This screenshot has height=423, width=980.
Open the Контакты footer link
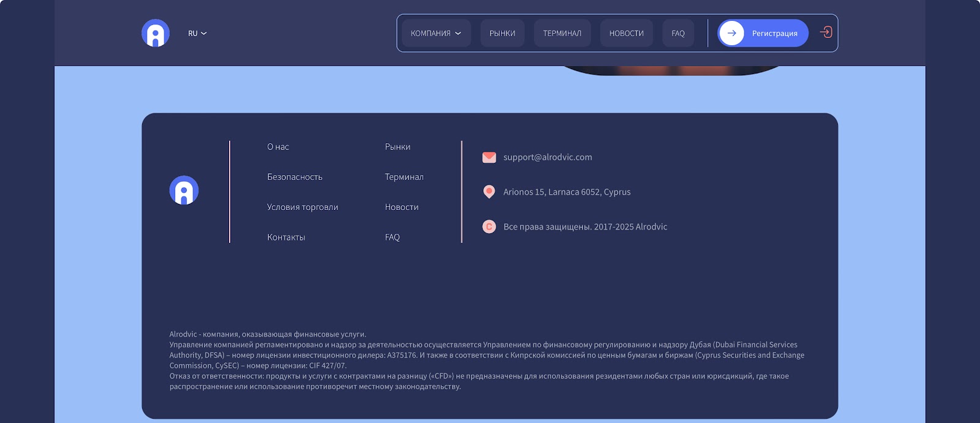tap(286, 238)
